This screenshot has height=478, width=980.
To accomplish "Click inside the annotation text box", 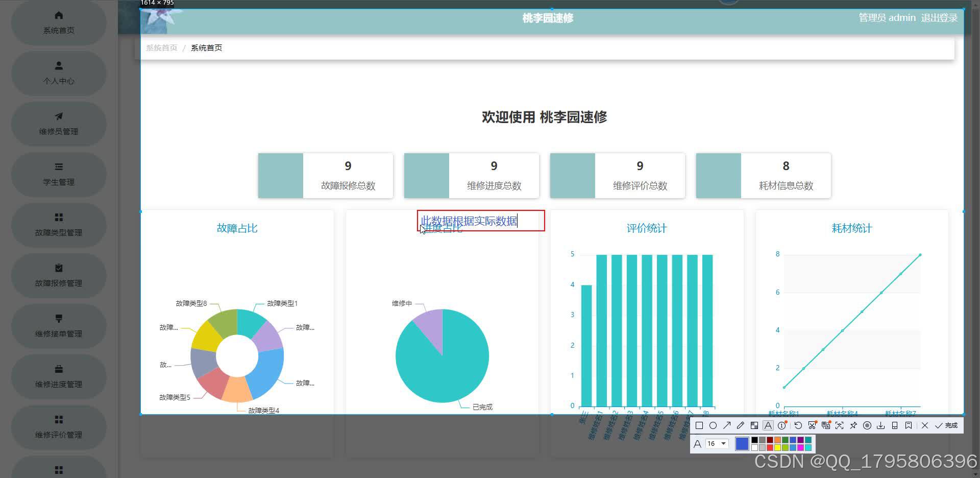I will (481, 221).
